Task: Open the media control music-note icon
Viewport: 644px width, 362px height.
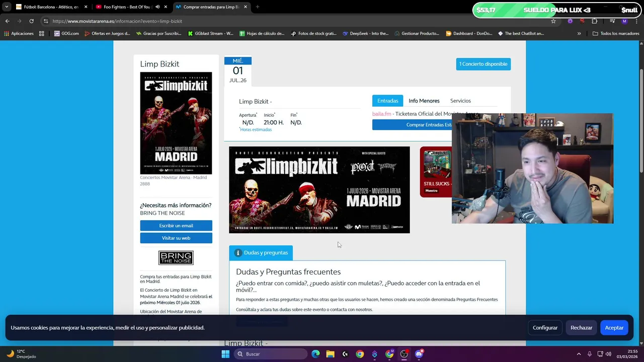Action: pos(612,21)
